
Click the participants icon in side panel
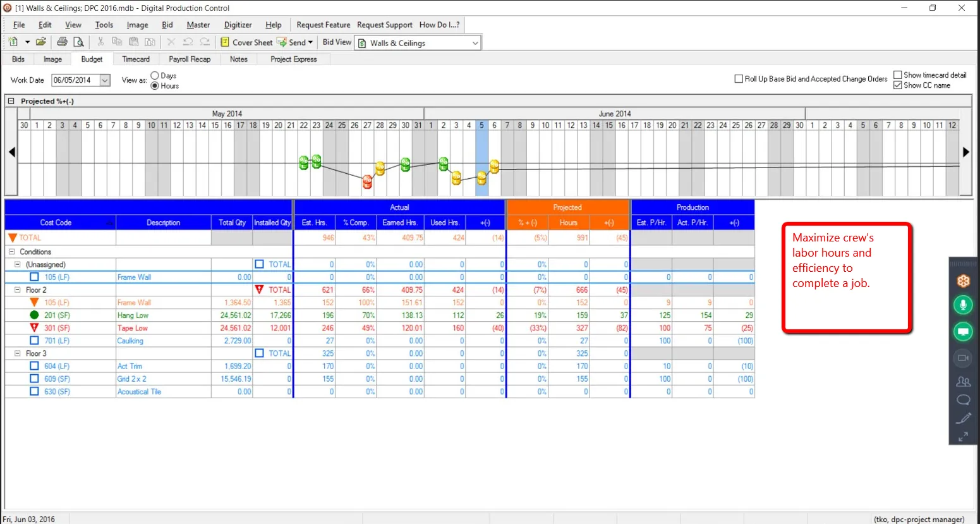click(963, 381)
